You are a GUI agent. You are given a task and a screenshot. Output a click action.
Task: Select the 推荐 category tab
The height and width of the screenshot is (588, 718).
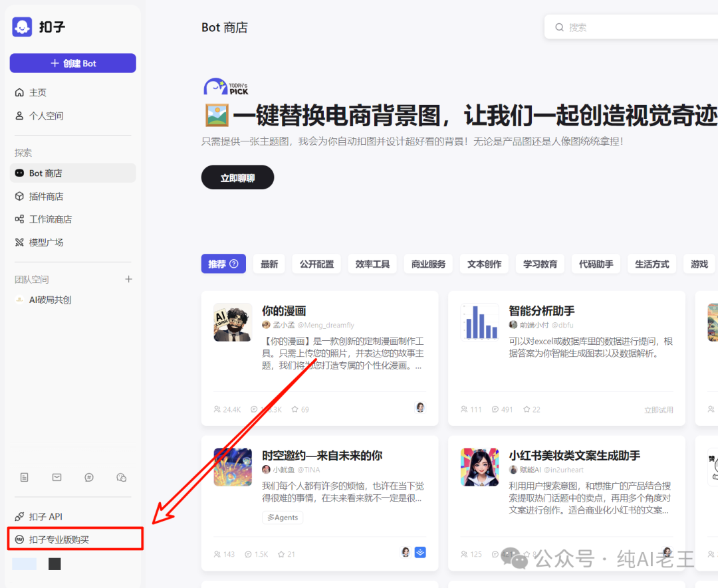(223, 264)
